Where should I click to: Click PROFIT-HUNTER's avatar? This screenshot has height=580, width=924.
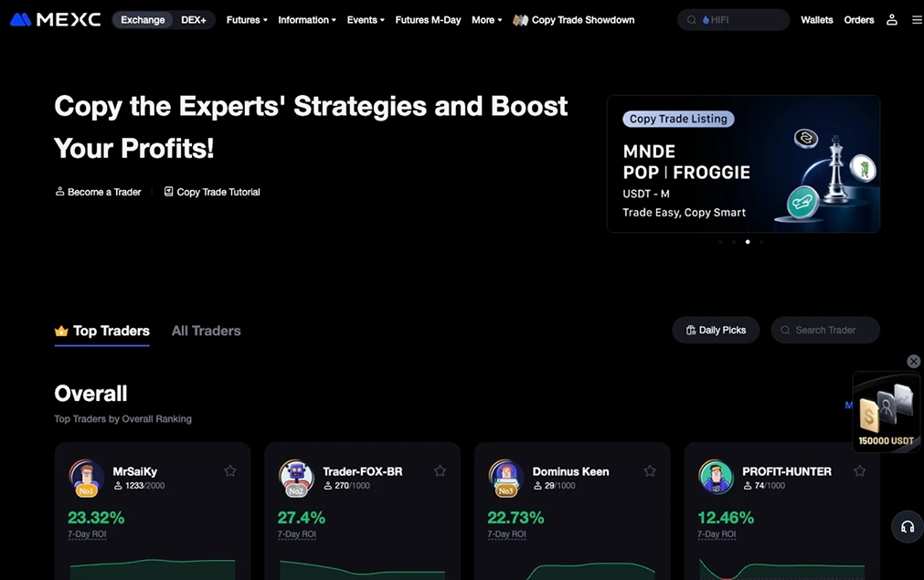[716, 476]
